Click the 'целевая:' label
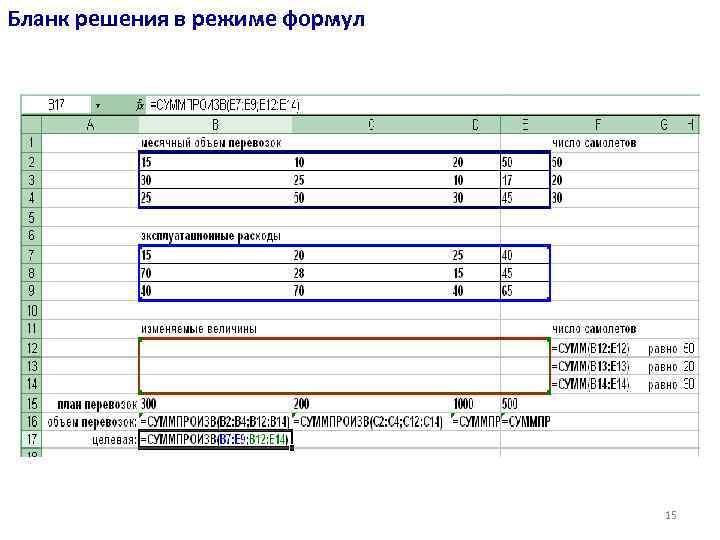Viewport: 720px width, 540px height. [x=114, y=440]
